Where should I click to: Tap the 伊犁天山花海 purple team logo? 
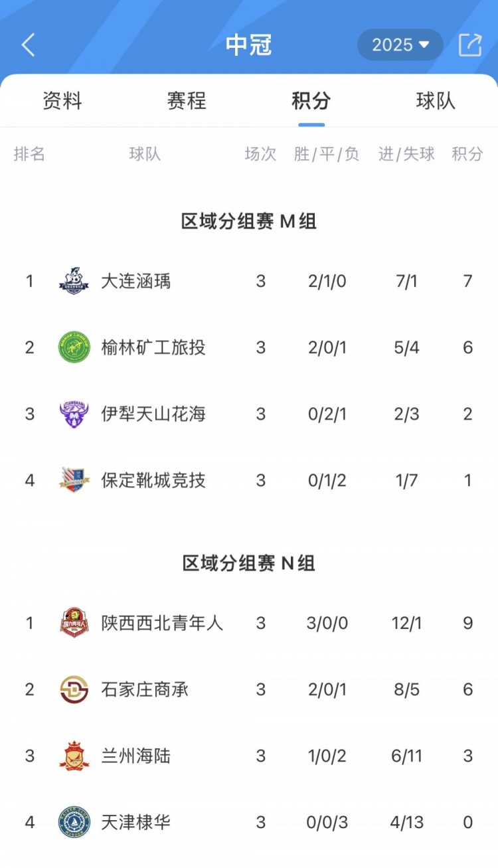74,414
